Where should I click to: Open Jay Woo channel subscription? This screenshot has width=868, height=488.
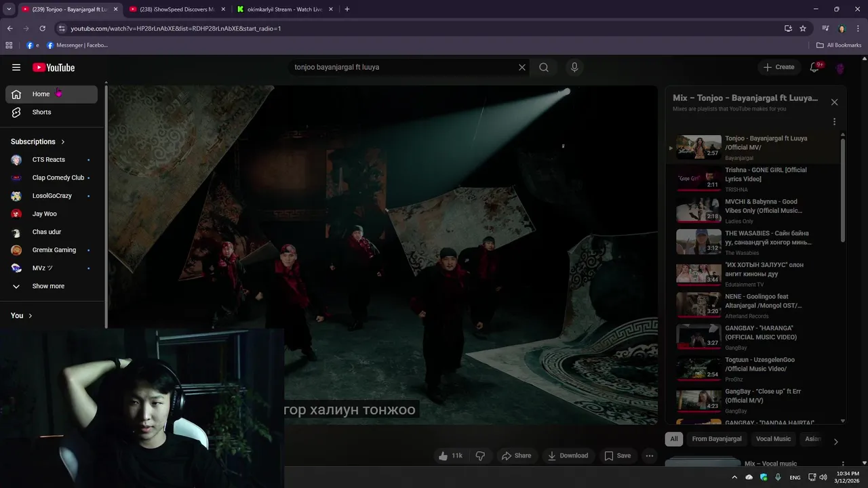tap(52, 214)
